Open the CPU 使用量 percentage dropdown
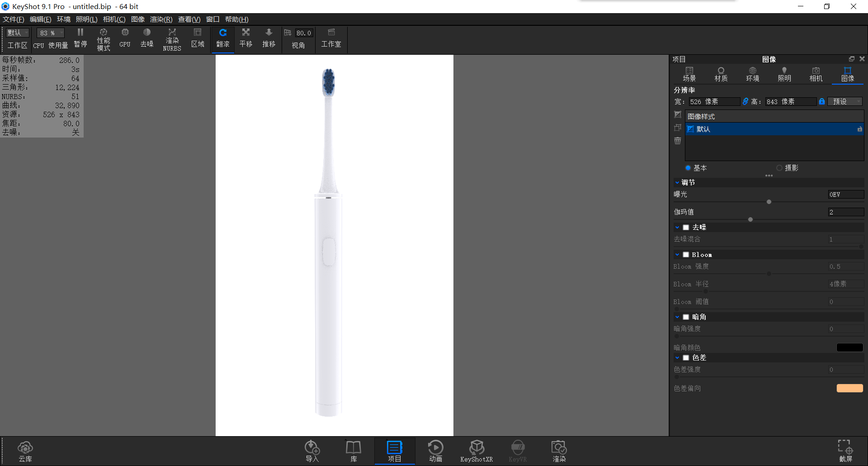The width and height of the screenshot is (868, 466). [50, 33]
